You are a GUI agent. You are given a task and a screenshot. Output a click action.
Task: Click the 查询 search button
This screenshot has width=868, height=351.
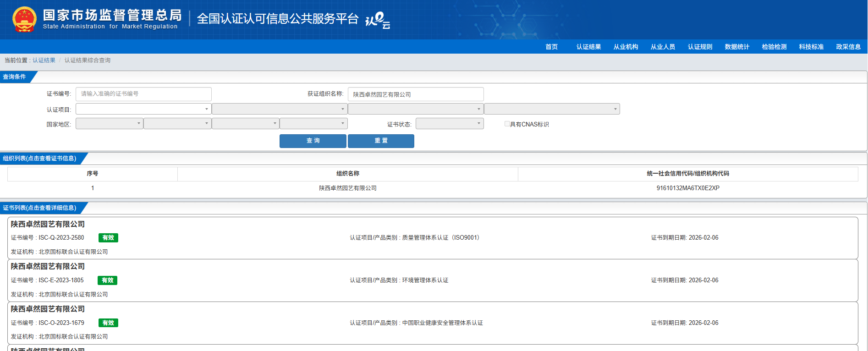313,141
